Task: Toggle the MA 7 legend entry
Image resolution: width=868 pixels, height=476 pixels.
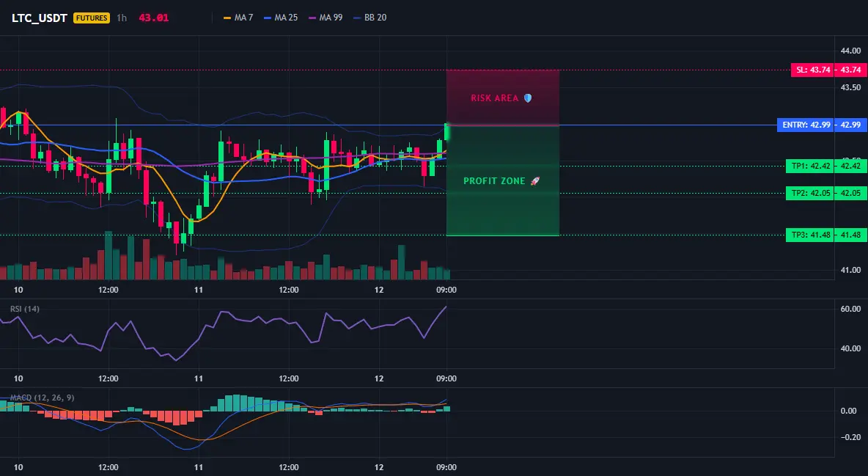Action: pos(238,18)
